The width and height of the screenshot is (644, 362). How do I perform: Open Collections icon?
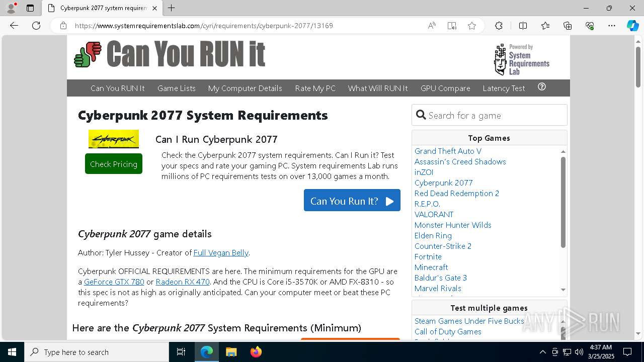point(568,26)
